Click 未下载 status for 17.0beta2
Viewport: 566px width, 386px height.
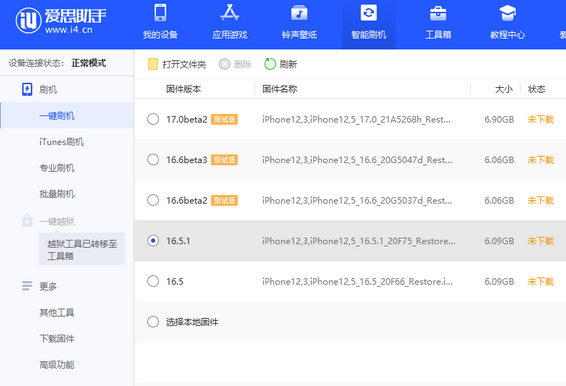pos(541,119)
